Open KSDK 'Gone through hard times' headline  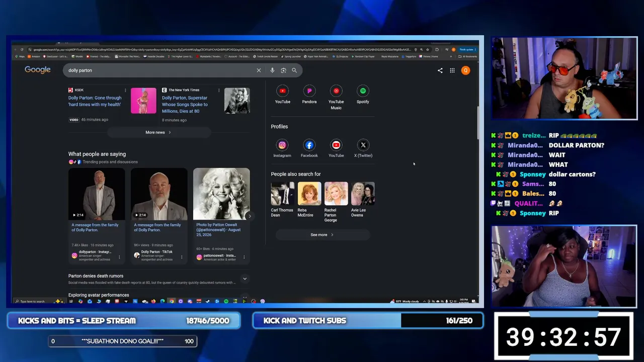pos(95,101)
